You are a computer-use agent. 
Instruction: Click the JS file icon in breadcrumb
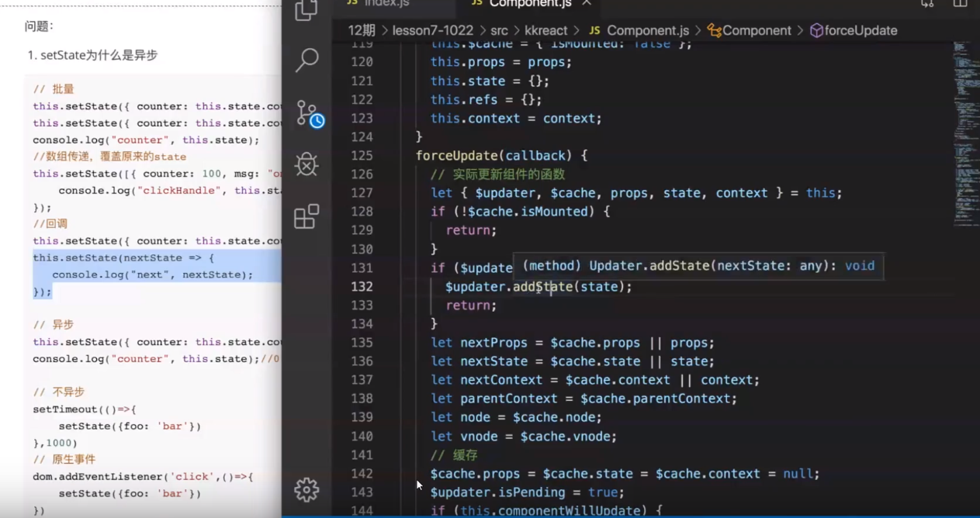coord(594,31)
